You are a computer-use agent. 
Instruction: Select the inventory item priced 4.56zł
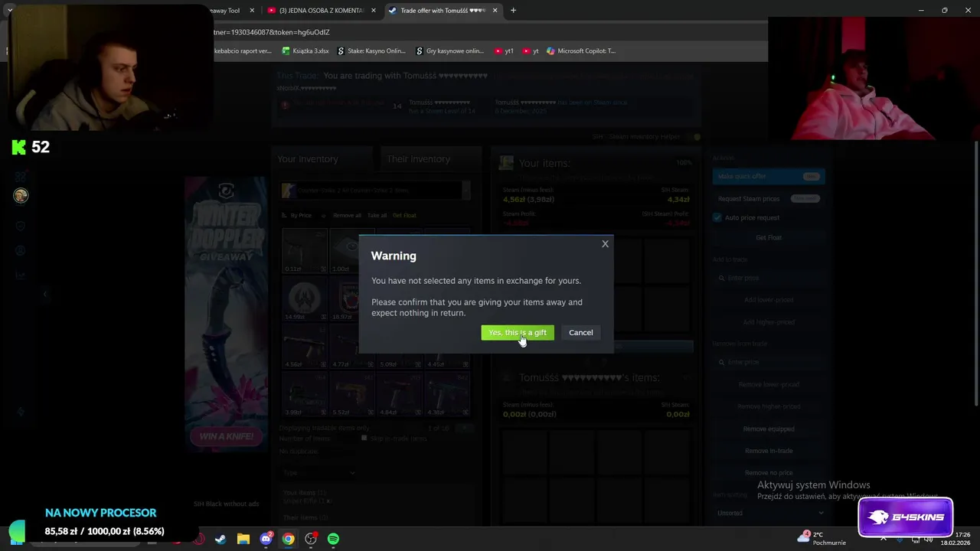point(305,346)
